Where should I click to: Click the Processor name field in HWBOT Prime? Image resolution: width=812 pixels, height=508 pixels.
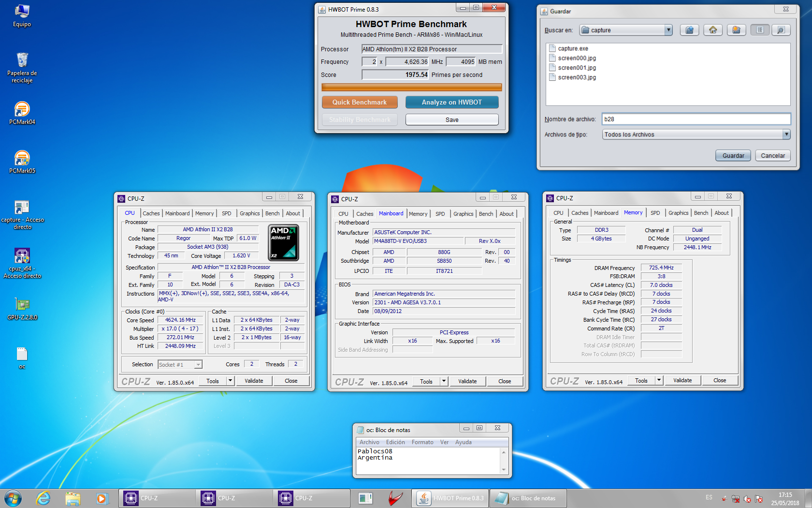[x=432, y=49]
